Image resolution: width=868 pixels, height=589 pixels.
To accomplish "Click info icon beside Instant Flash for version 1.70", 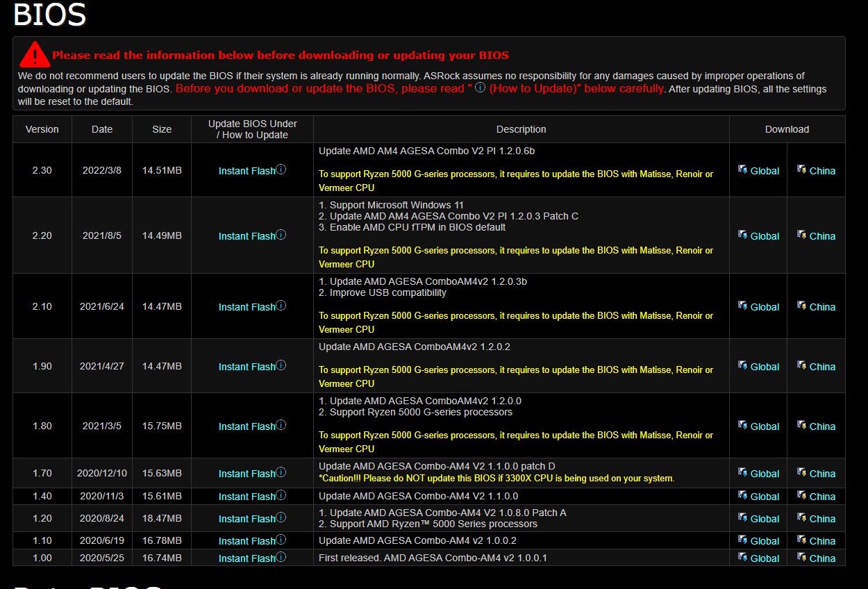I will (x=281, y=472).
